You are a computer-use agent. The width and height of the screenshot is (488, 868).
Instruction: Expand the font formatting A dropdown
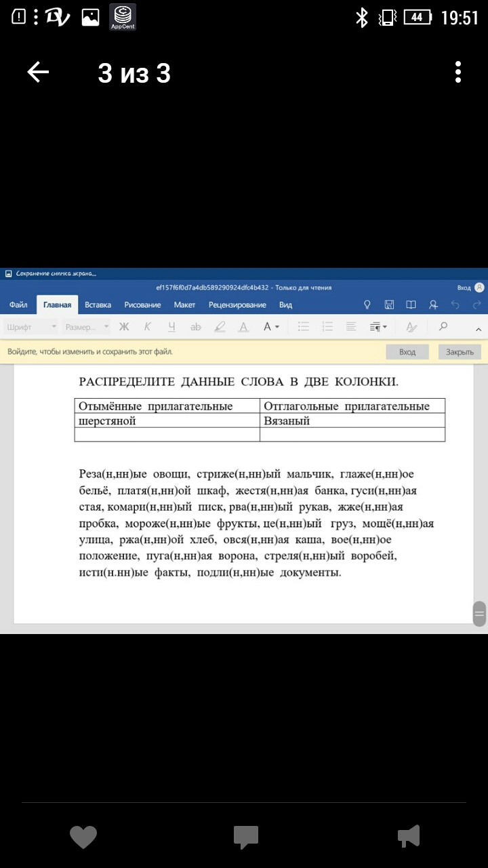point(271,327)
